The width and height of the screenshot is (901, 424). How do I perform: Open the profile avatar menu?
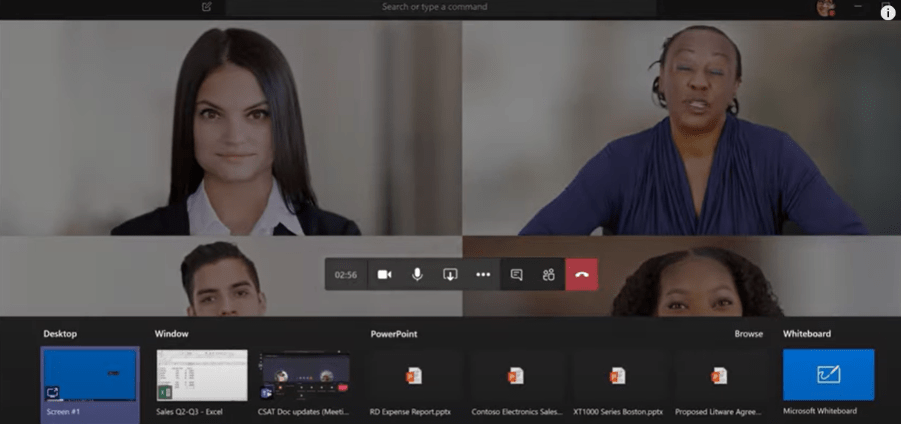[x=826, y=8]
